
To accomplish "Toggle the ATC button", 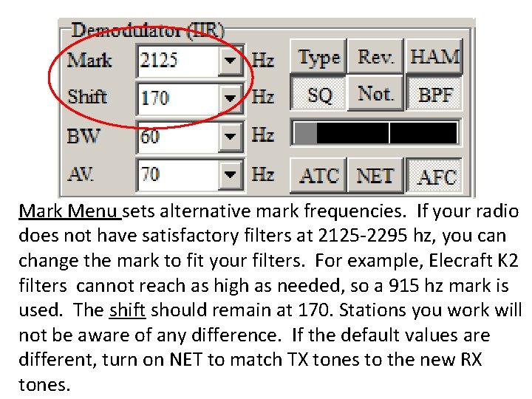I will (318, 176).
